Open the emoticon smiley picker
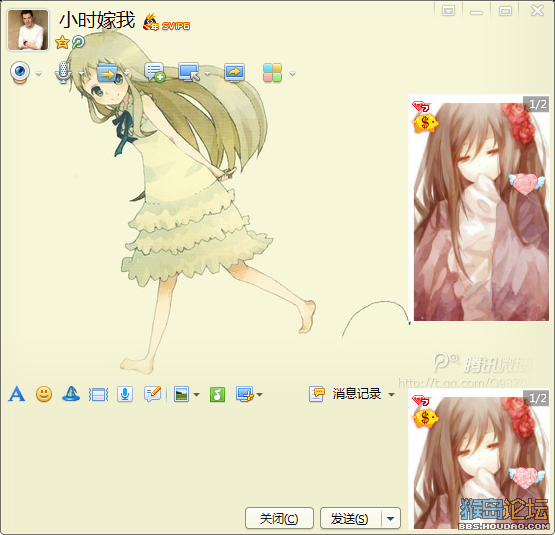Screen dimensions: 555x535 pos(44,394)
